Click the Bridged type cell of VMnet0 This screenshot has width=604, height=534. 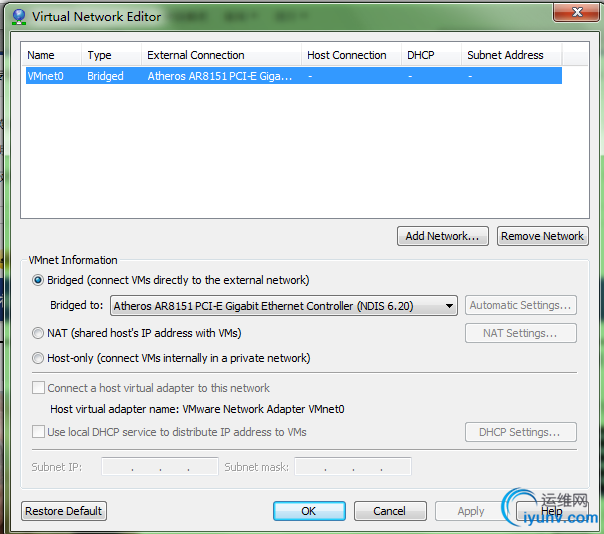click(x=105, y=76)
